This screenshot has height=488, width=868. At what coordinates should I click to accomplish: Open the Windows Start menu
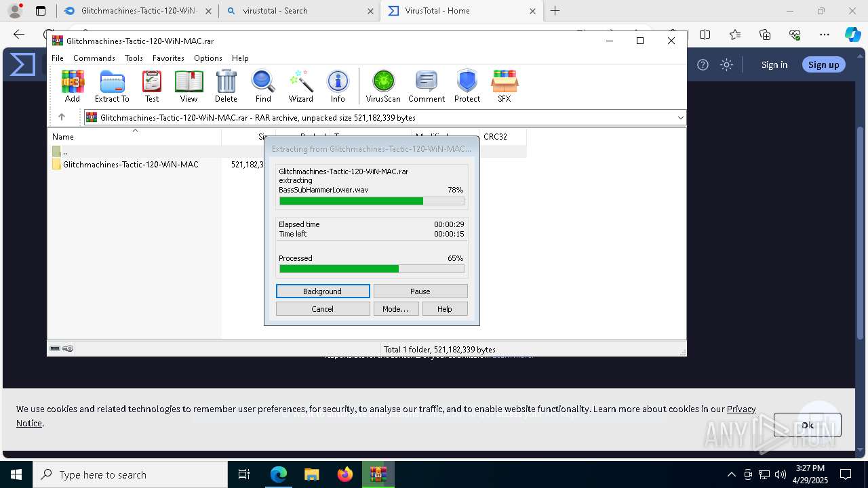point(16,474)
